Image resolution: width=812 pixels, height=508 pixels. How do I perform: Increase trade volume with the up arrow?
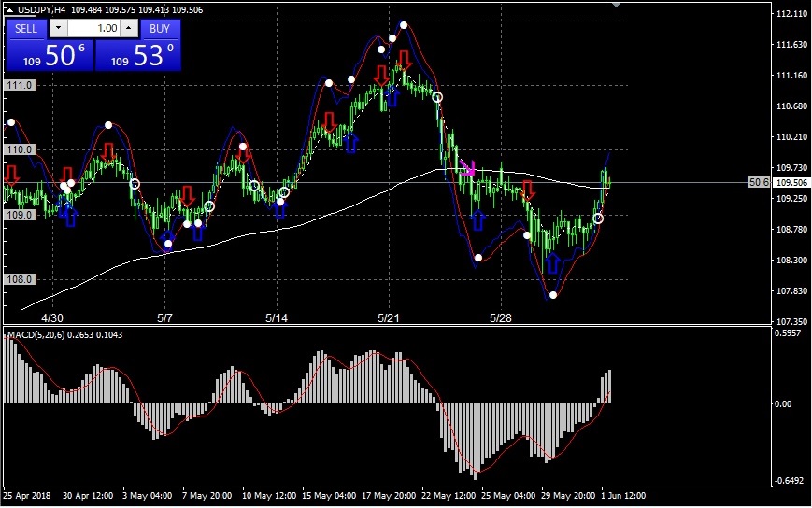pyautogui.click(x=128, y=28)
